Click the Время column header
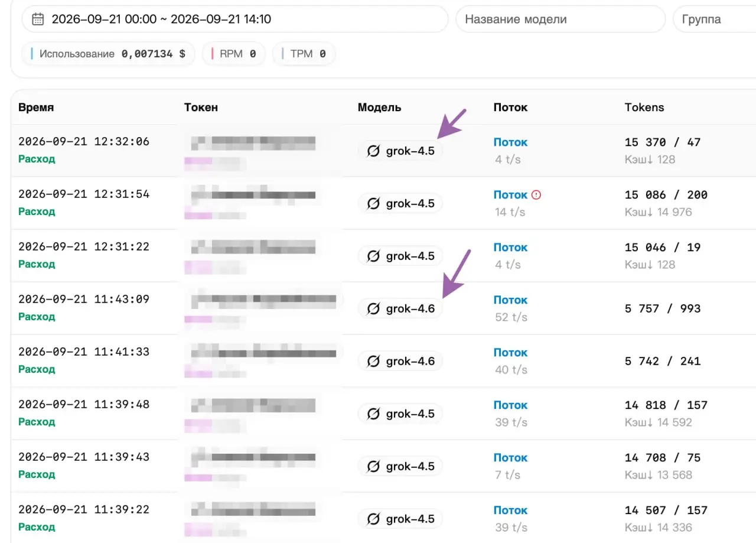Image resolution: width=756 pixels, height=543 pixels. [36, 108]
